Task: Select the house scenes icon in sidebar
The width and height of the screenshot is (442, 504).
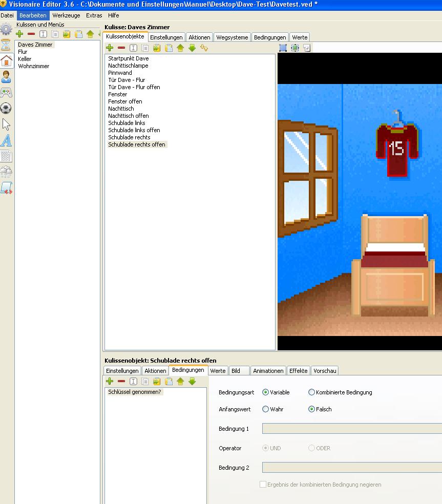Action: coord(6,61)
